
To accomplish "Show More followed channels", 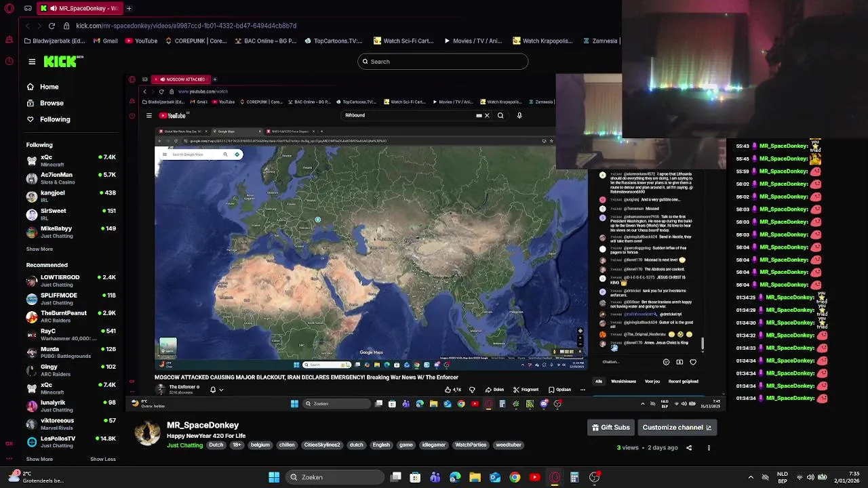I will [39, 249].
